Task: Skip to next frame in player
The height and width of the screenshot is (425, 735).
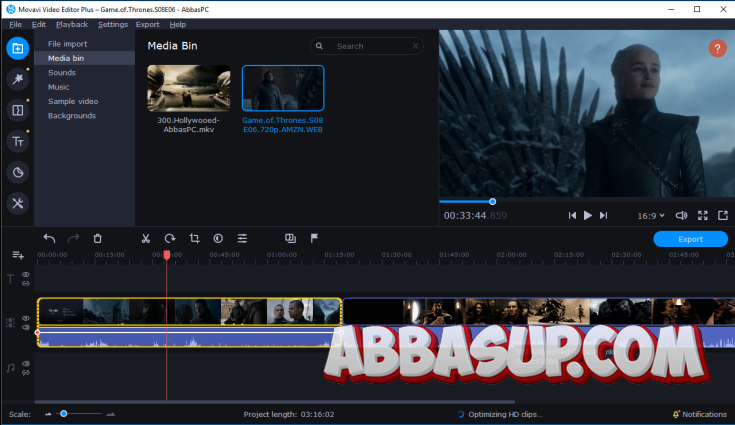Action: coord(603,216)
